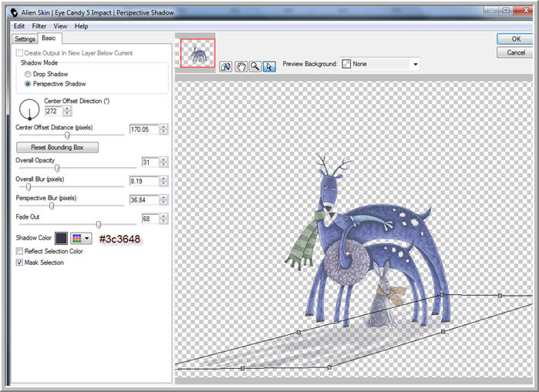Click the Overall Blur slider handle
Viewport: 539px width, 392px height.
click(x=29, y=186)
